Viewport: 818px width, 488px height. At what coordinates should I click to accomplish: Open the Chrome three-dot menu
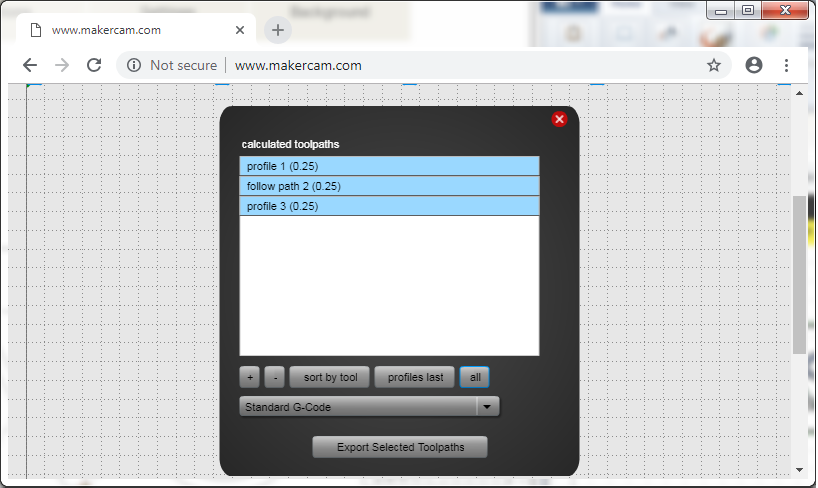point(787,65)
